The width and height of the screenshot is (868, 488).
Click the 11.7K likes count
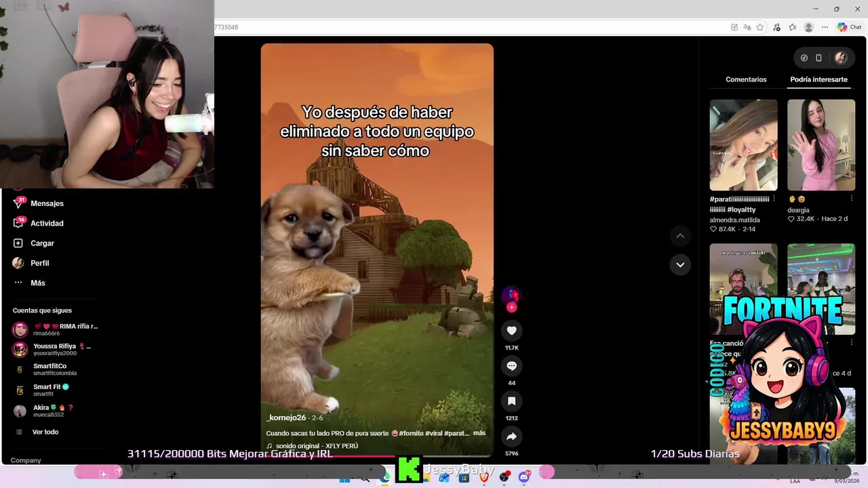click(x=511, y=348)
